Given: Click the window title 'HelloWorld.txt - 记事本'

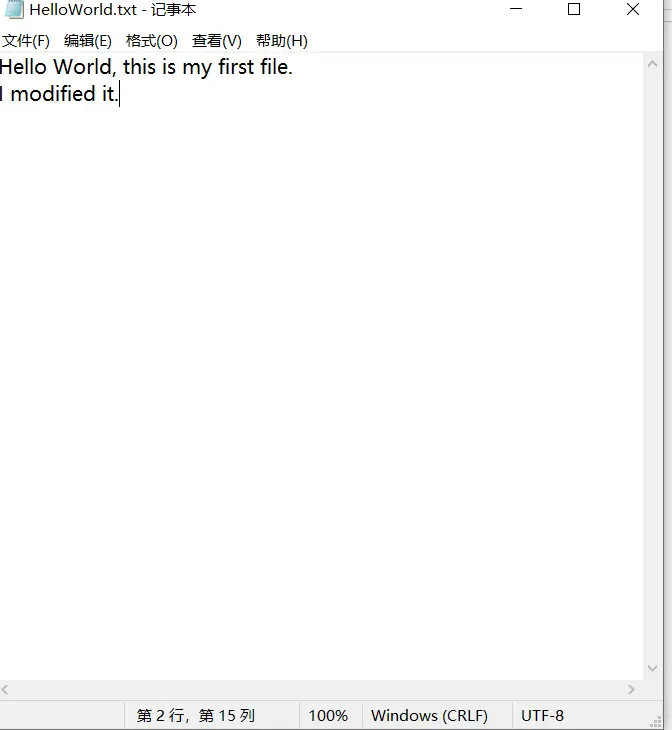Looking at the screenshot, I should click(113, 10).
